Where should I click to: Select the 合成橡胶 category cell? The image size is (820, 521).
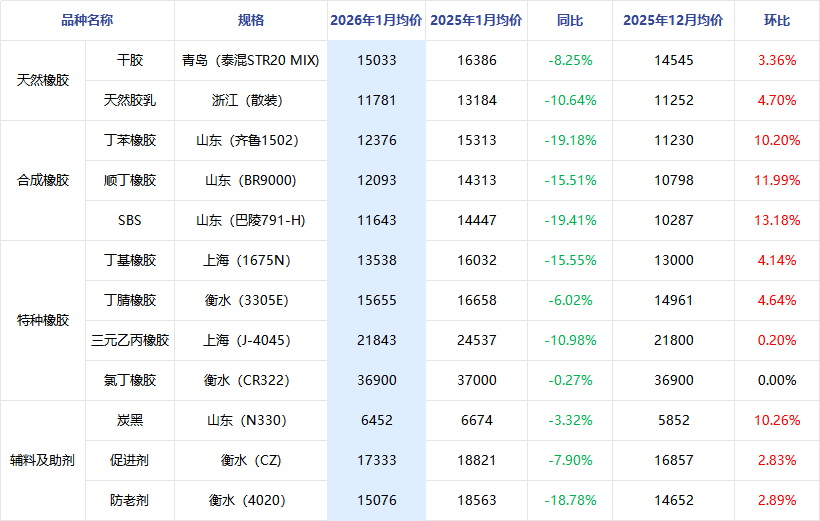tap(44, 180)
